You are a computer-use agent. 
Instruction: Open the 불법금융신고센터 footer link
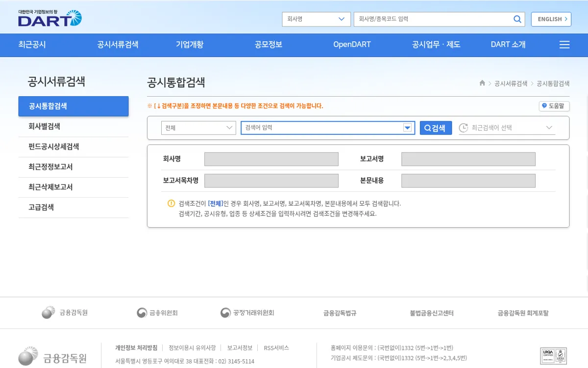[432, 313]
